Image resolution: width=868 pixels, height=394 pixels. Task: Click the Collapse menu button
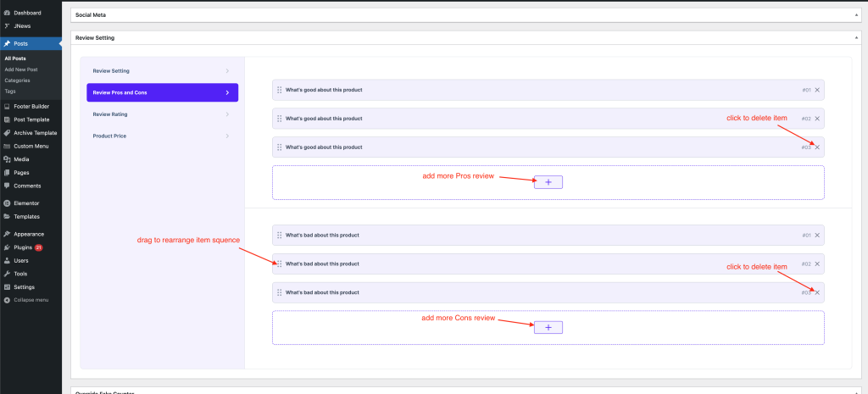(31, 300)
